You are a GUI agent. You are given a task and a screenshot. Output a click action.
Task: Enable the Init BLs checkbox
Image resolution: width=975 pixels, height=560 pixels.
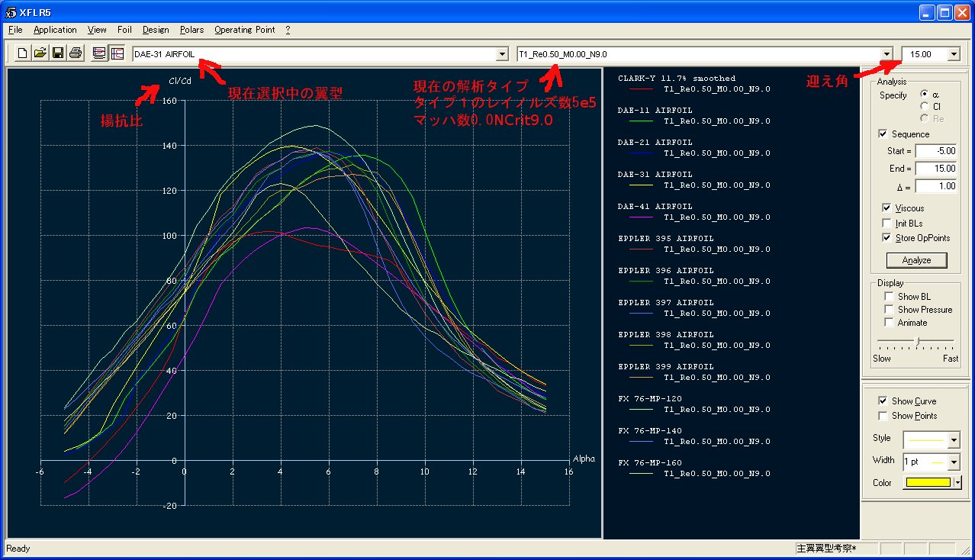(x=887, y=224)
